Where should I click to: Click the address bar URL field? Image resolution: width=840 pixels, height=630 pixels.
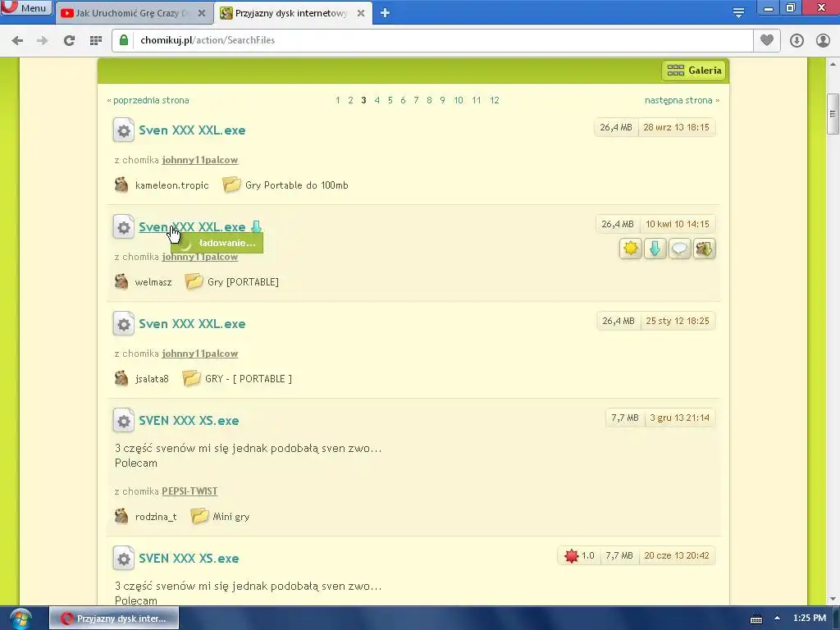[x=432, y=40]
